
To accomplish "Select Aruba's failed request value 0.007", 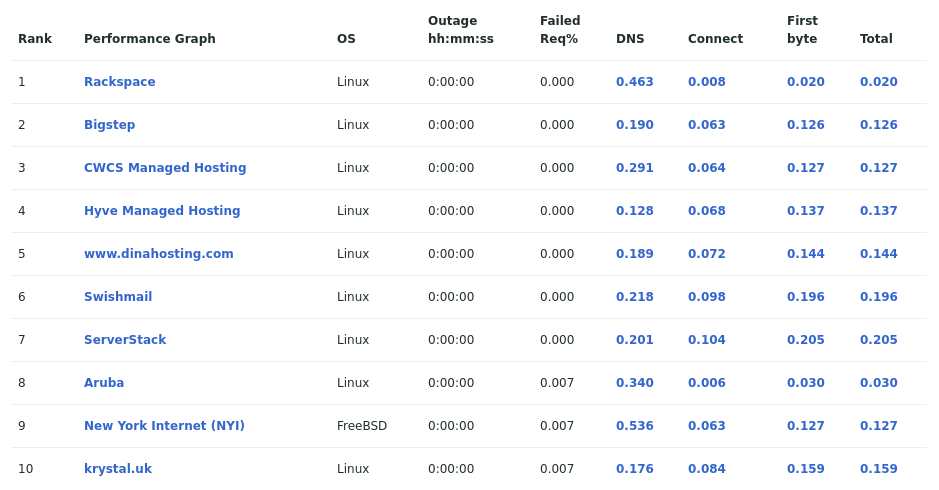I will coord(557,383).
